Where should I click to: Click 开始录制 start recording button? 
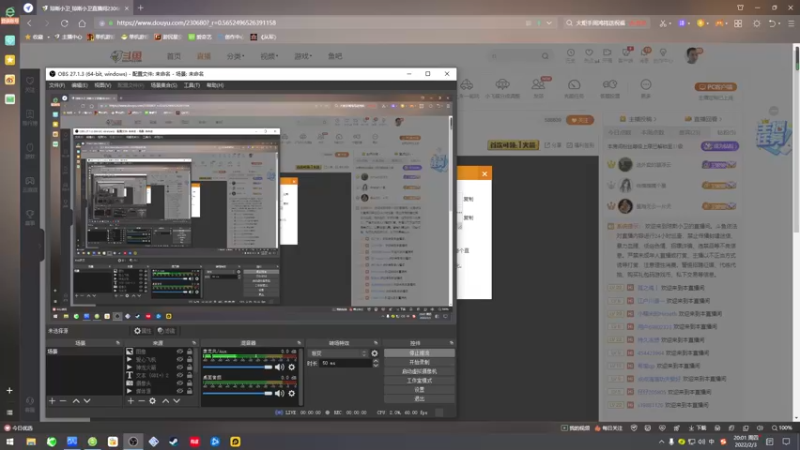(419, 362)
